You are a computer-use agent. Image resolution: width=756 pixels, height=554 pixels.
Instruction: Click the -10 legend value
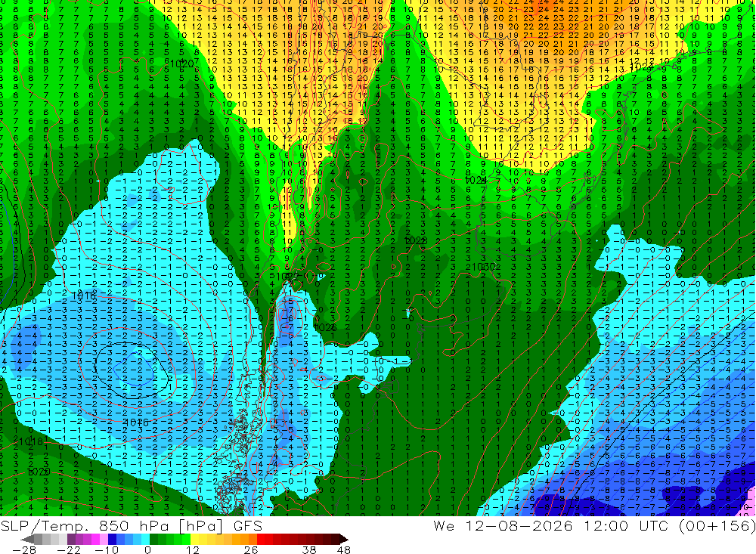[x=106, y=549]
